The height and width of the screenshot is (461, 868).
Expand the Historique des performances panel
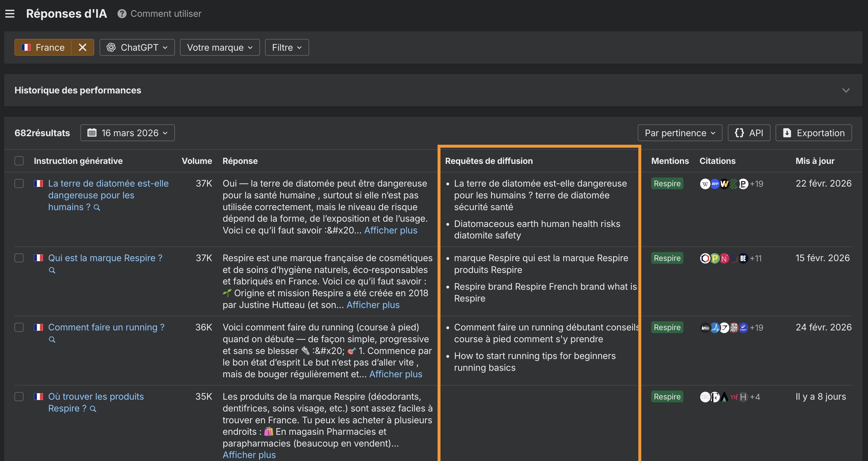[845, 90]
